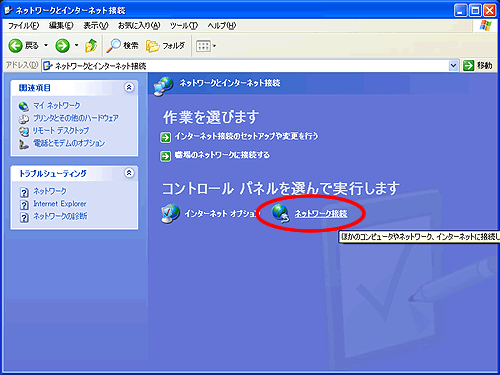This screenshot has width=500, height=375.
Task: Open the ツール(T) menu
Action: pos(184,26)
